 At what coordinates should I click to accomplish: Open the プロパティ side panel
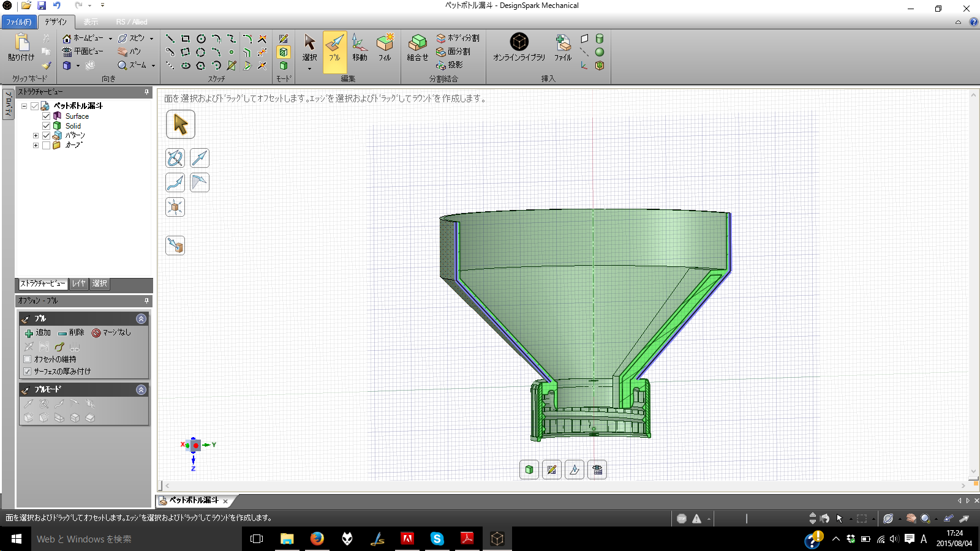(9, 104)
